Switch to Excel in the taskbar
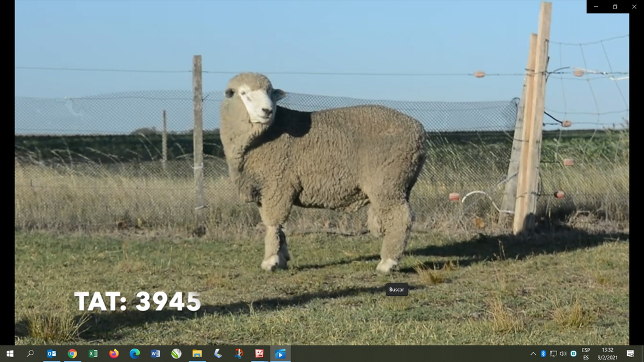The height and width of the screenshot is (362, 644). (93, 353)
